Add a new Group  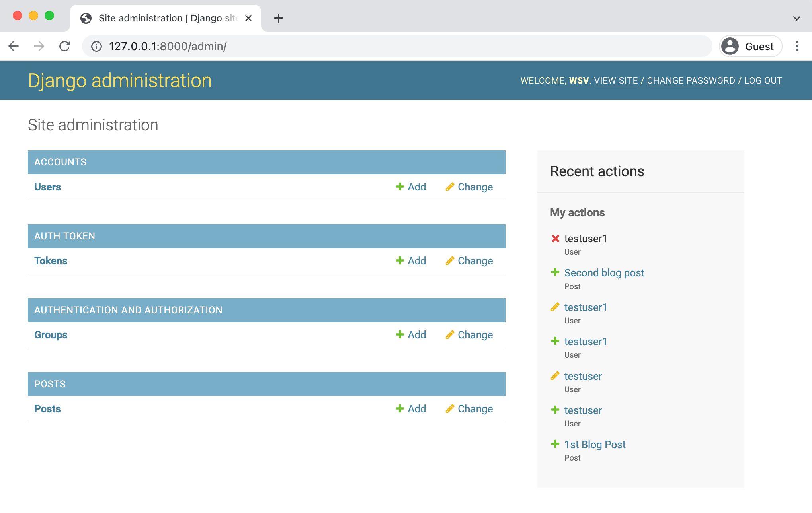click(x=411, y=335)
